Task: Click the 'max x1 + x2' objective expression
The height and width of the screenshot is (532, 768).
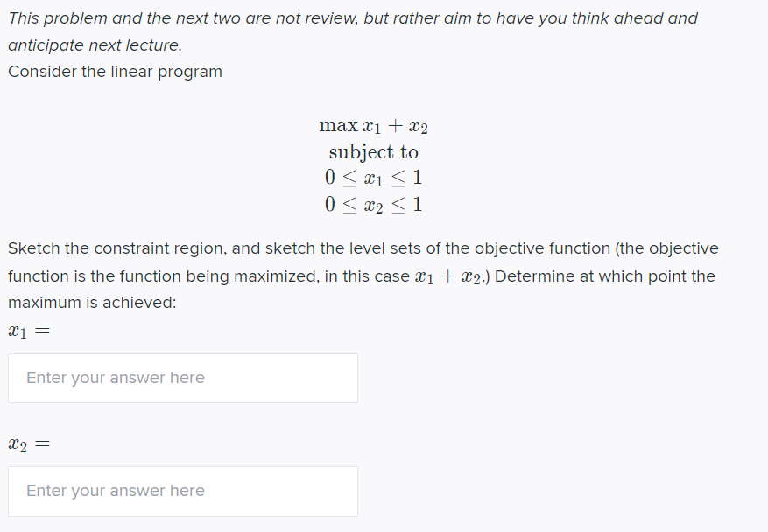Action: [373, 125]
